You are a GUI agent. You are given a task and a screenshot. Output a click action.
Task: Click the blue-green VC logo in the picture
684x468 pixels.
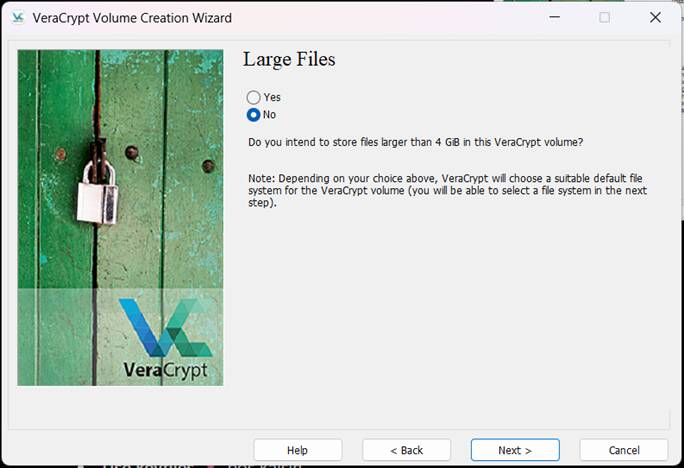point(166,327)
